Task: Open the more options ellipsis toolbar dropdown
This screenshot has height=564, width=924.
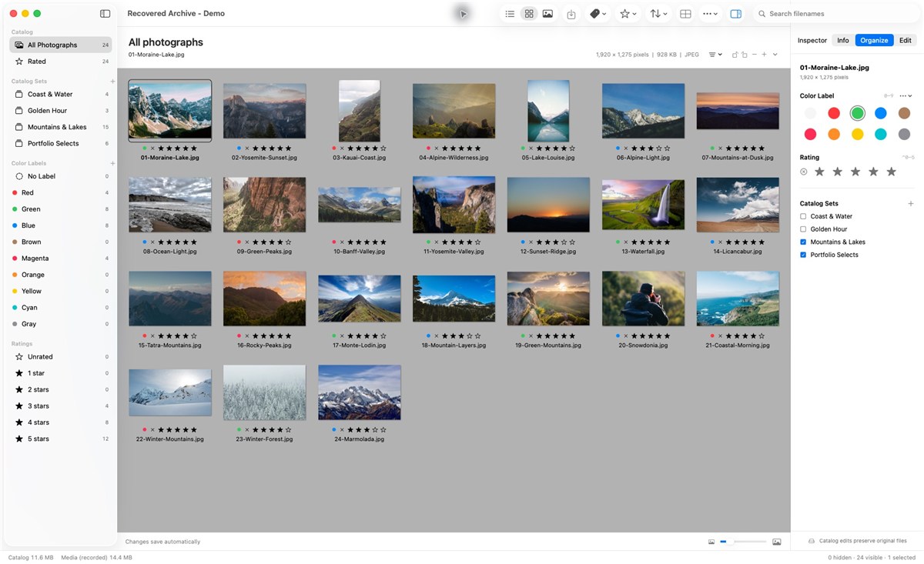Action: 711,14
